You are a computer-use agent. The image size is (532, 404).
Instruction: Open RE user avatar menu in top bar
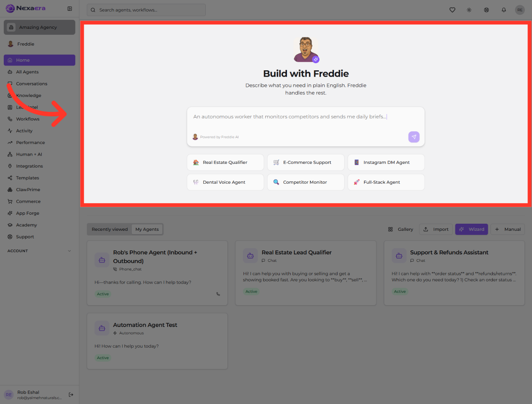(520, 10)
